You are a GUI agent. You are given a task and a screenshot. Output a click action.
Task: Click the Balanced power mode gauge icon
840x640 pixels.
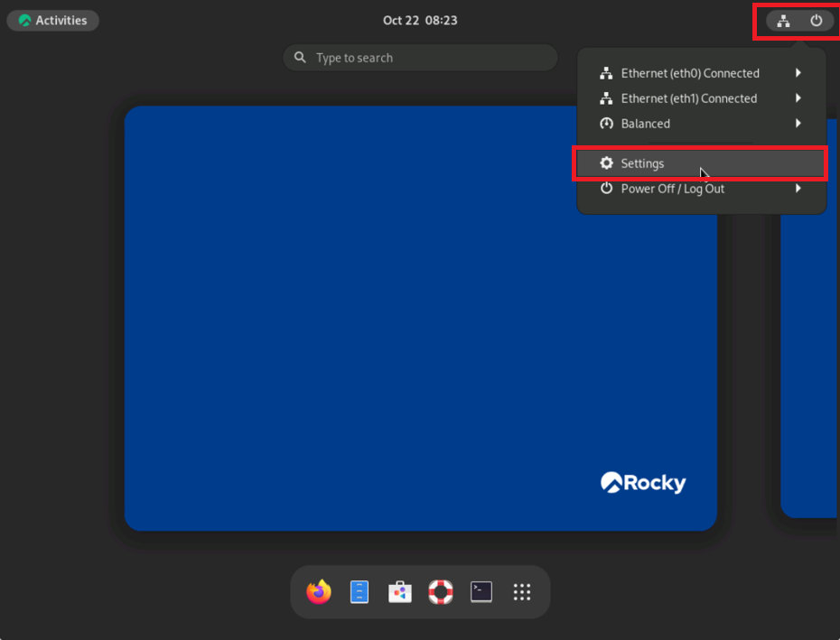pos(606,123)
